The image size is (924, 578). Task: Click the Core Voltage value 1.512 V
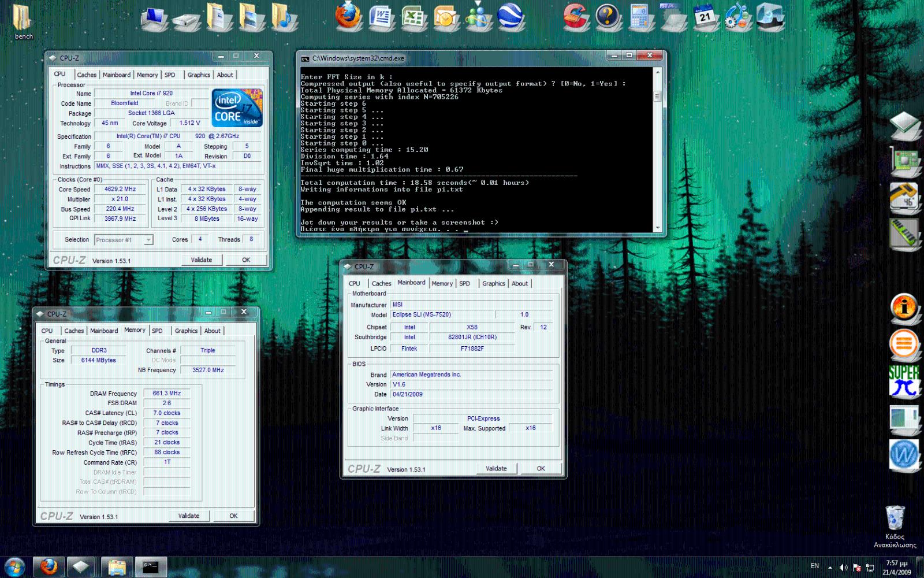click(189, 123)
